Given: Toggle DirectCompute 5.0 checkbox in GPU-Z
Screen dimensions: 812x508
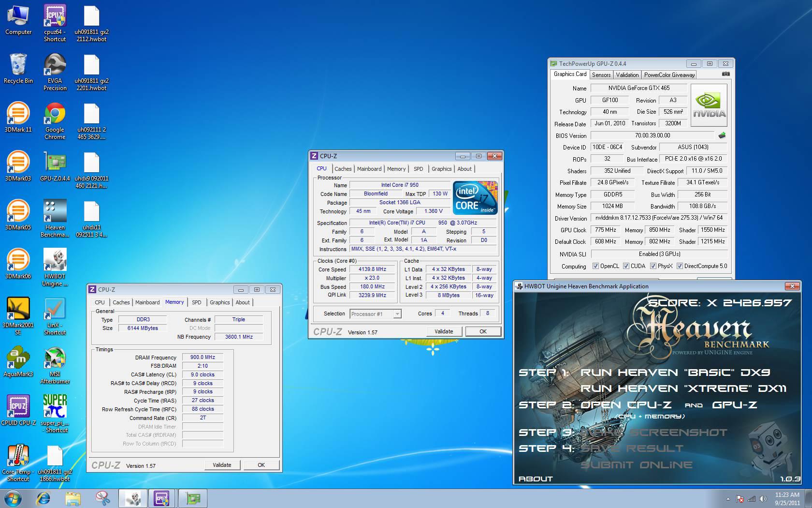Looking at the screenshot, I should 680,266.
